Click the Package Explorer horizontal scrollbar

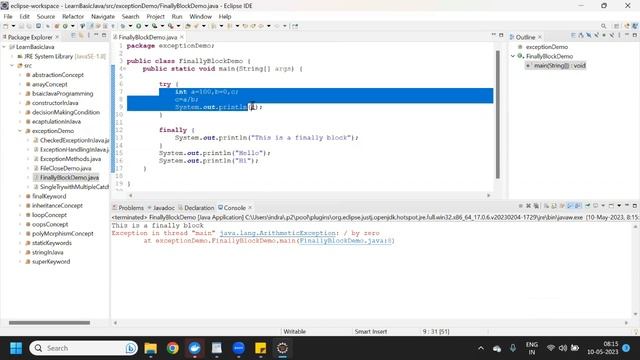point(49,322)
